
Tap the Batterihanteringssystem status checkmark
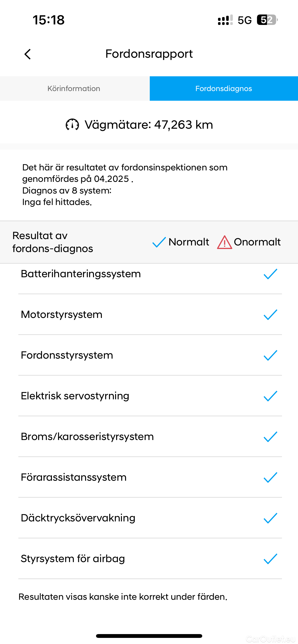click(x=270, y=274)
